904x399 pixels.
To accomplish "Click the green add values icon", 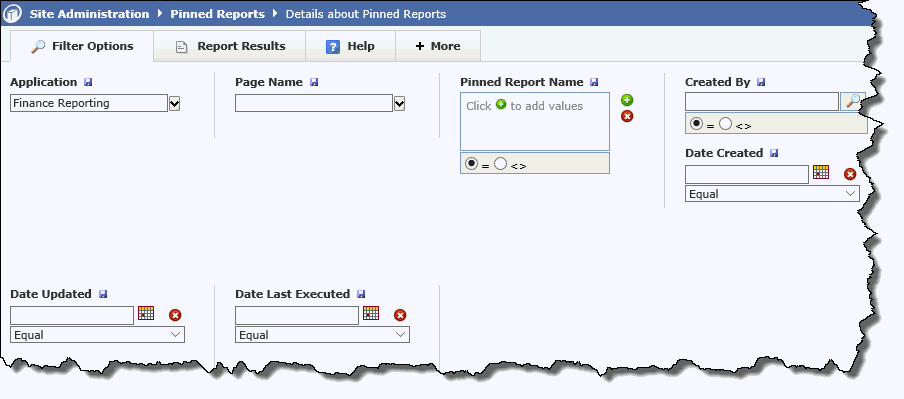I will coord(627,100).
